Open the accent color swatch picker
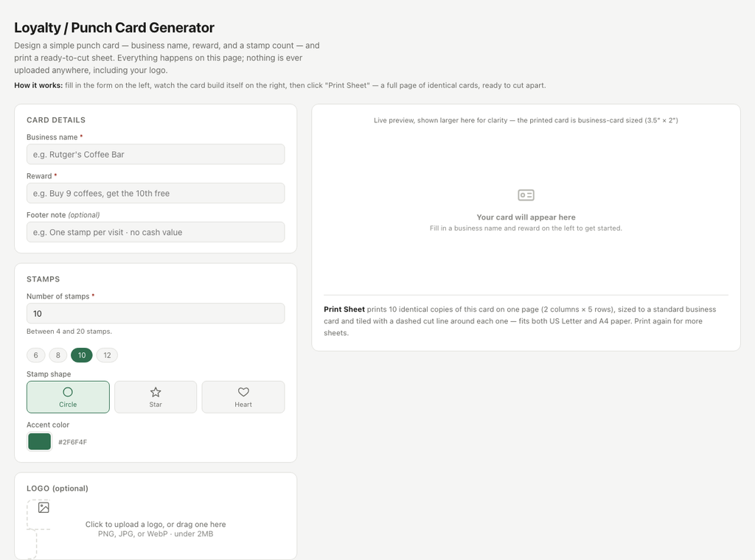 point(40,441)
